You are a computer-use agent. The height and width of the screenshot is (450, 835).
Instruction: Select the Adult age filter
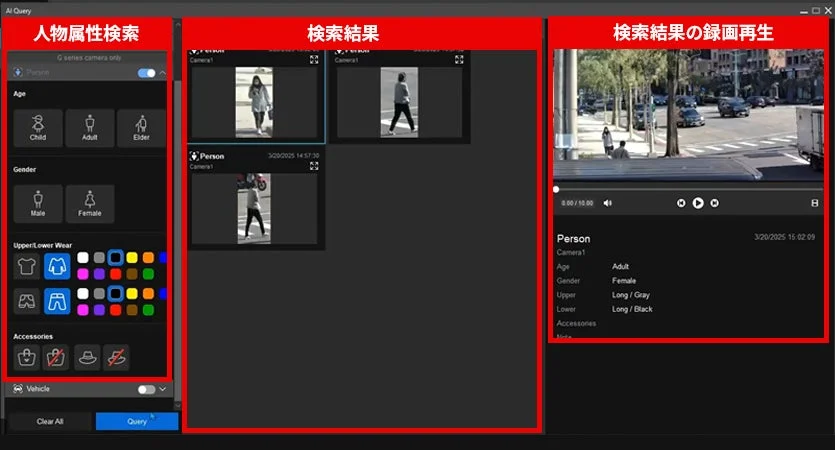pos(89,128)
